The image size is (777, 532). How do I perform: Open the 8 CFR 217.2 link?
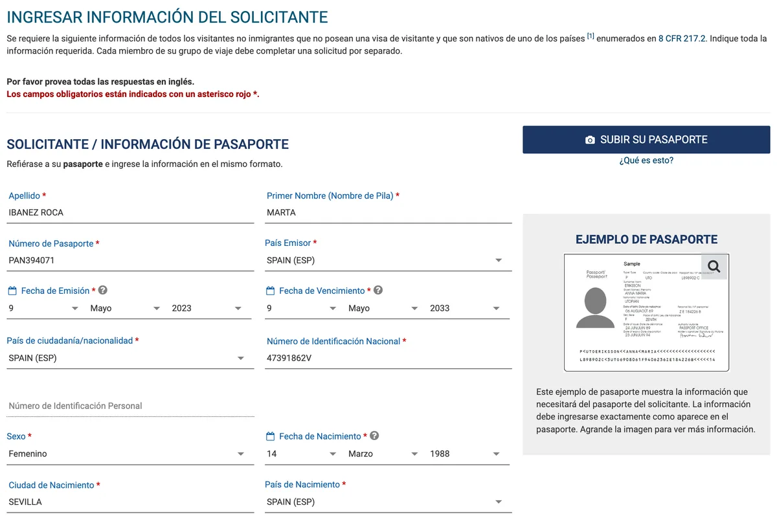click(682, 38)
